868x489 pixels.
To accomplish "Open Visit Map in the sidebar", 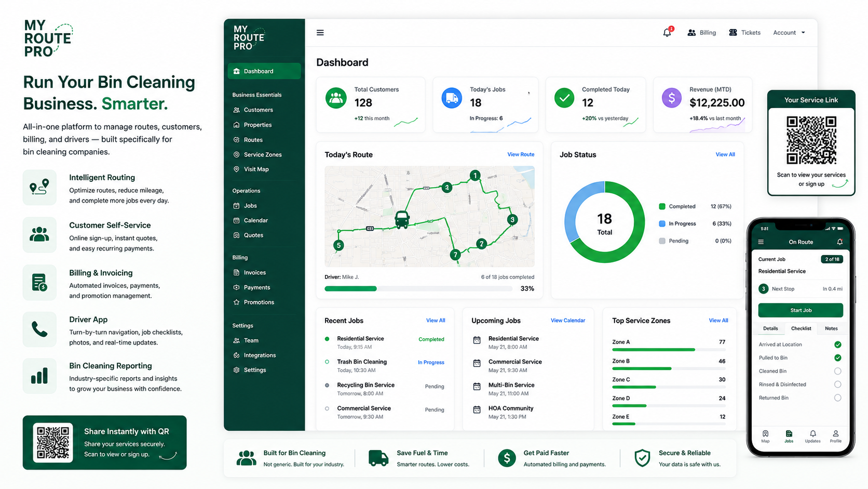I will click(x=256, y=169).
